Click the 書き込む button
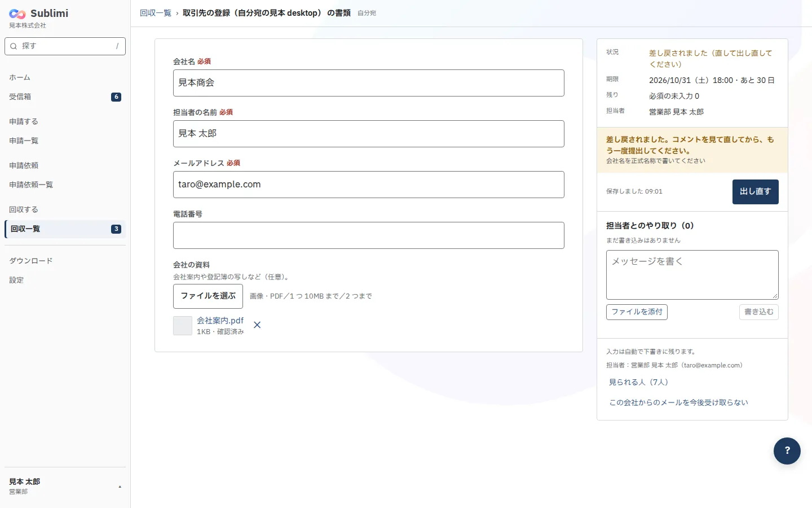Viewport: 812px width, 508px height. click(x=759, y=312)
